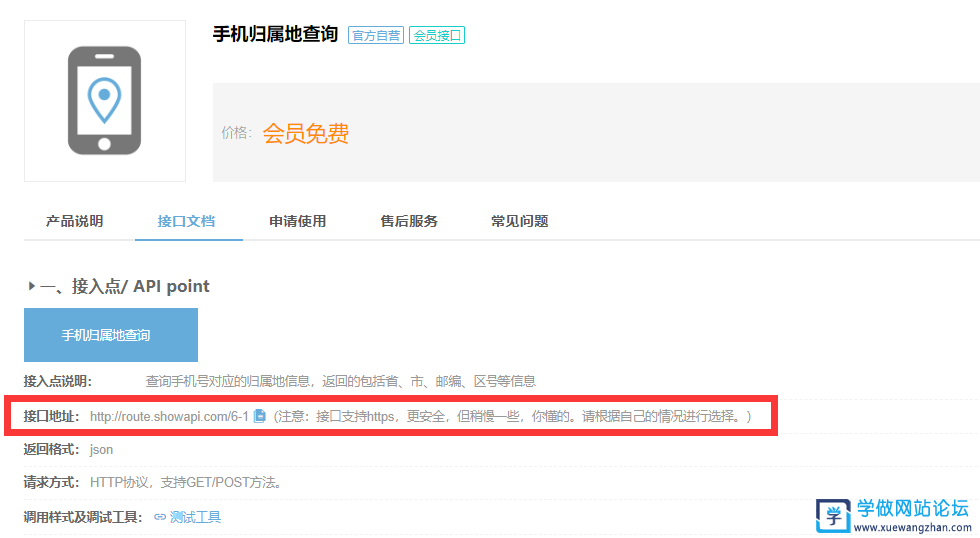Click the 价格 label

click(x=236, y=133)
